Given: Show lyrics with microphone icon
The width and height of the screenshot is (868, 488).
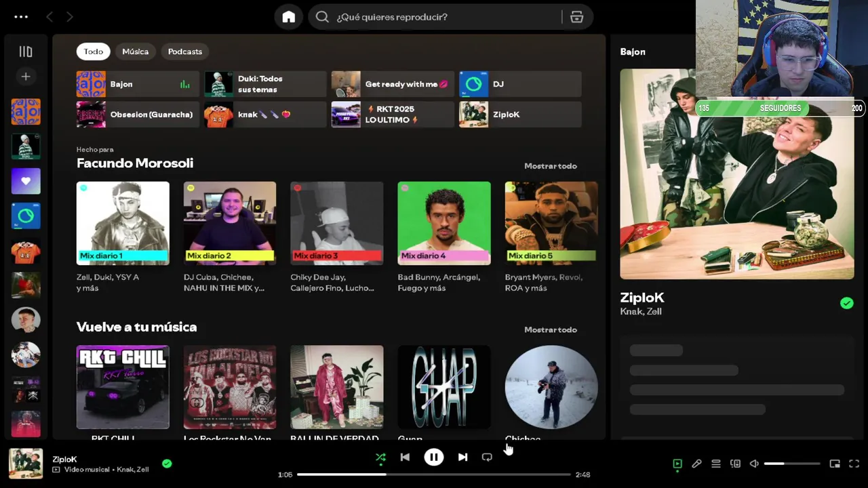Looking at the screenshot, I should click(x=696, y=464).
